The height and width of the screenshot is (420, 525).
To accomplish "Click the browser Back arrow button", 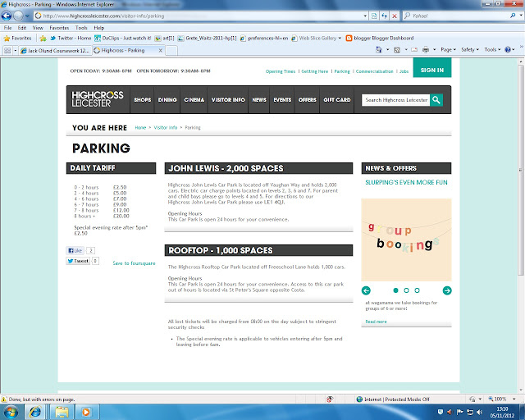I will 7,16.
